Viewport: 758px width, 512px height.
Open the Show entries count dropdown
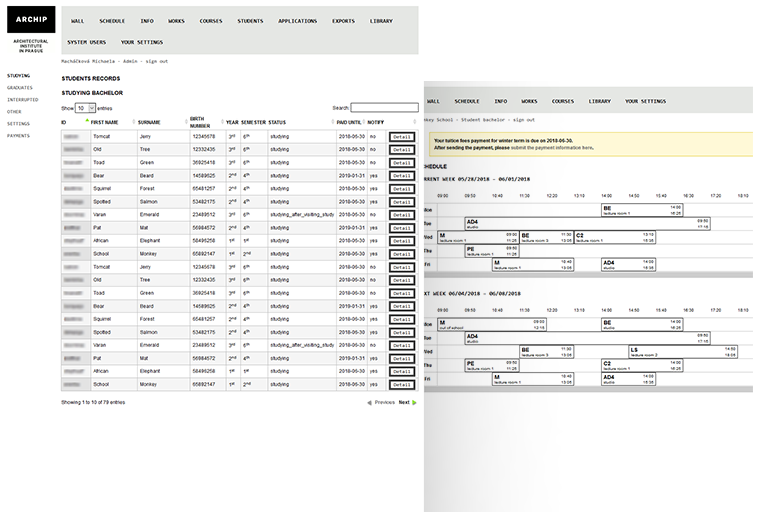coord(85,107)
